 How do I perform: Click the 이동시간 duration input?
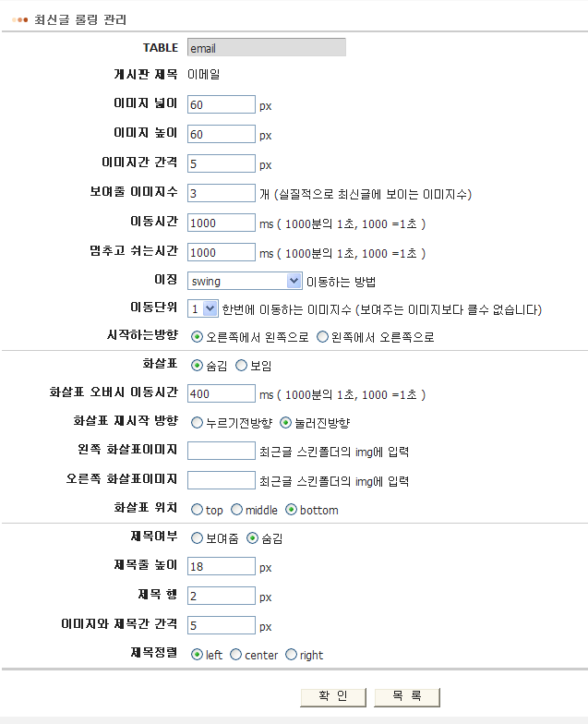coord(221,223)
